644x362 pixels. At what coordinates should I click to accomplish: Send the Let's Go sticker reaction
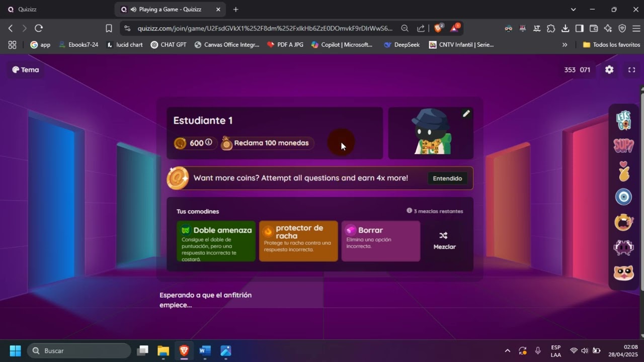(624, 120)
